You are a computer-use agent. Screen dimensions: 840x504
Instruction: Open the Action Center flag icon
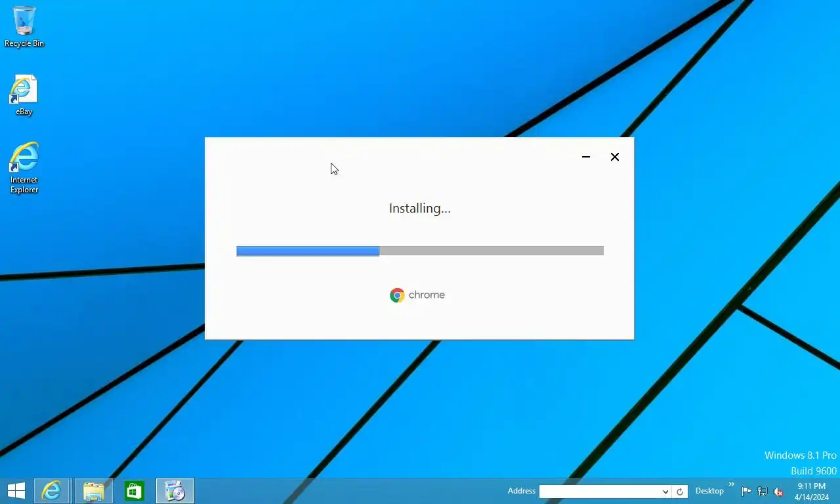(x=747, y=492)
